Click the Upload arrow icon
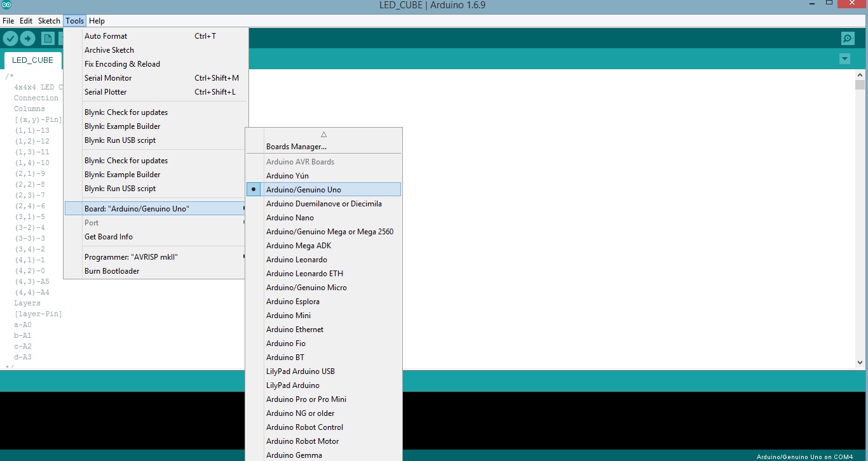The image size is (868, 461). pos(27,39)
